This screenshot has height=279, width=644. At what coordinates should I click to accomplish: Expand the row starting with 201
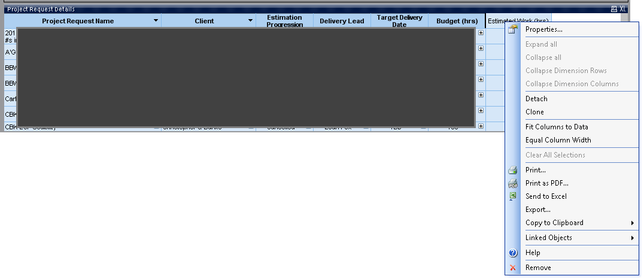click(x=481, y=32)
